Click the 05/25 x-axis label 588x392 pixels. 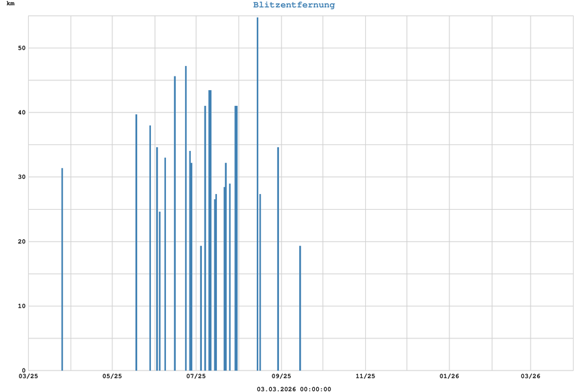[112, 376]
